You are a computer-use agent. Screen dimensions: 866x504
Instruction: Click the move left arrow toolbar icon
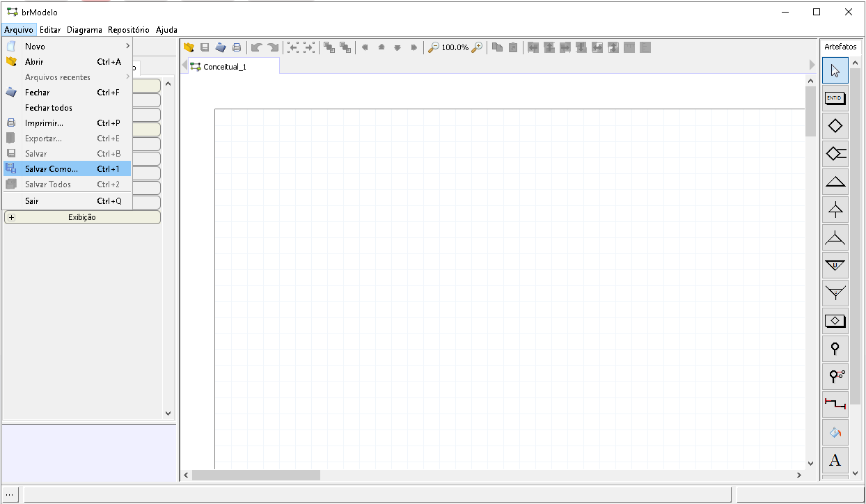(x=365, y=47)
